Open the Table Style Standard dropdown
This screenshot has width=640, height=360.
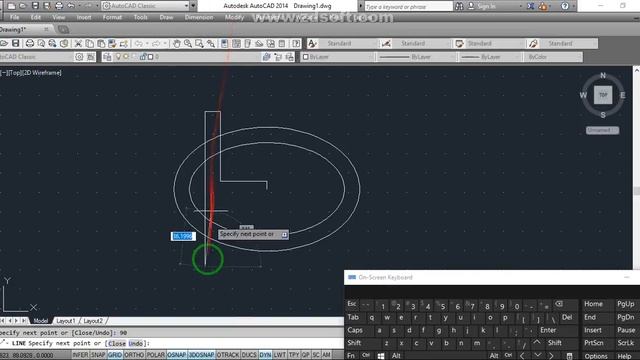tap(495, 43)
